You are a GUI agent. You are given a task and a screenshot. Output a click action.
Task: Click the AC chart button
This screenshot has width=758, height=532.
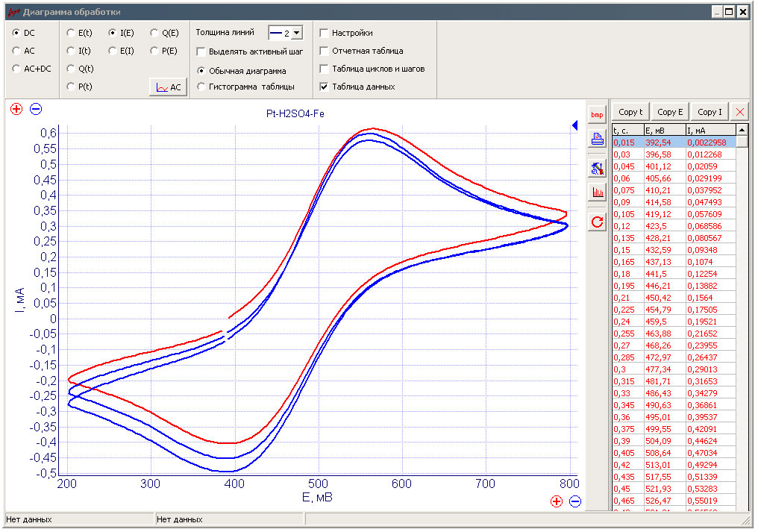[x=168, y=87]
